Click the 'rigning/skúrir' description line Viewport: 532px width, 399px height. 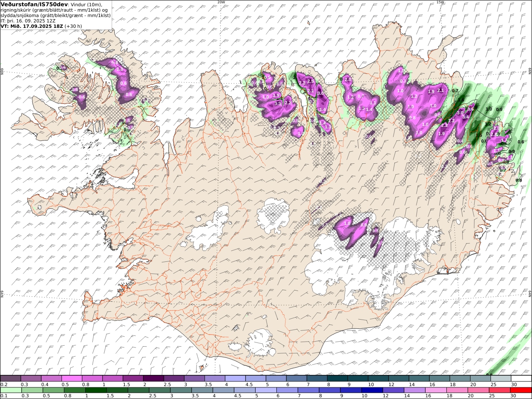[54, 10]
